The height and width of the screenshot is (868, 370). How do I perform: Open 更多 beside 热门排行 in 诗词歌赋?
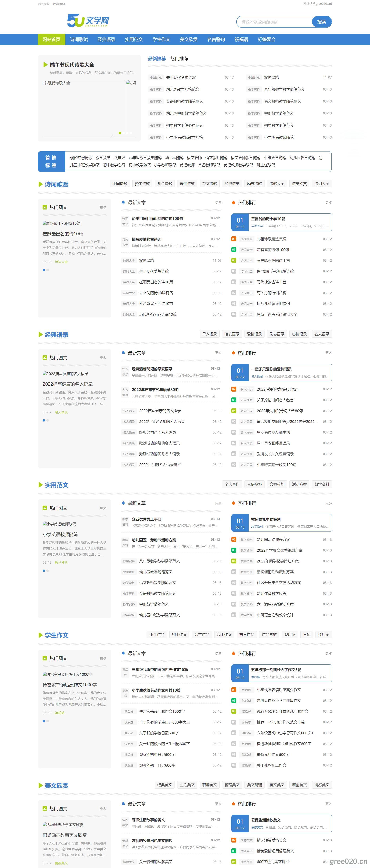point(328,202)
